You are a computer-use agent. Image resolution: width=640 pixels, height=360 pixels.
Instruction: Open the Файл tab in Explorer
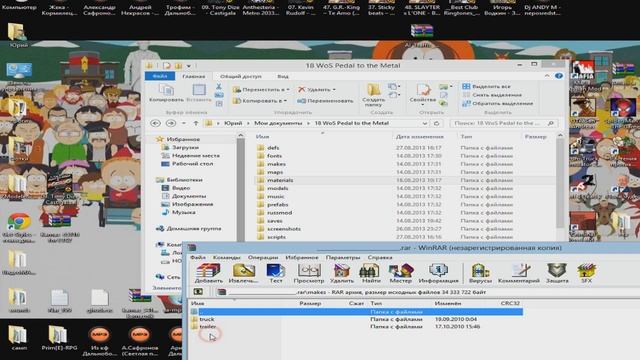click(160, 76)
